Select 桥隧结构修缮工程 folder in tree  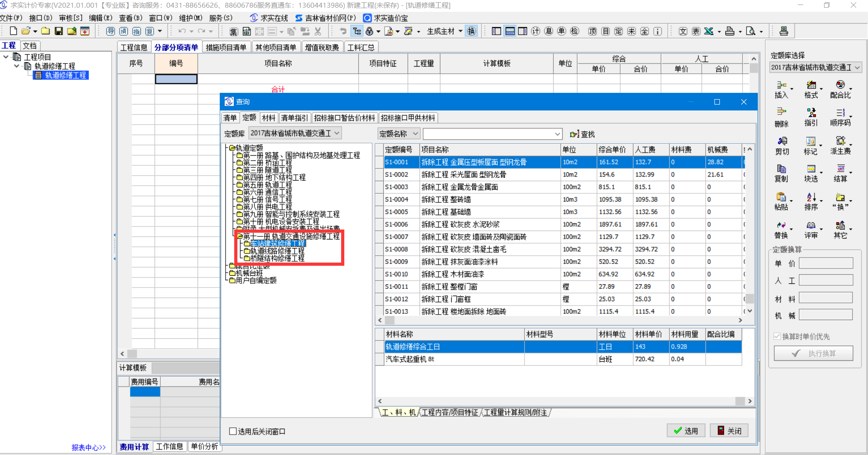pyautogui.click(x=277, y=258)
